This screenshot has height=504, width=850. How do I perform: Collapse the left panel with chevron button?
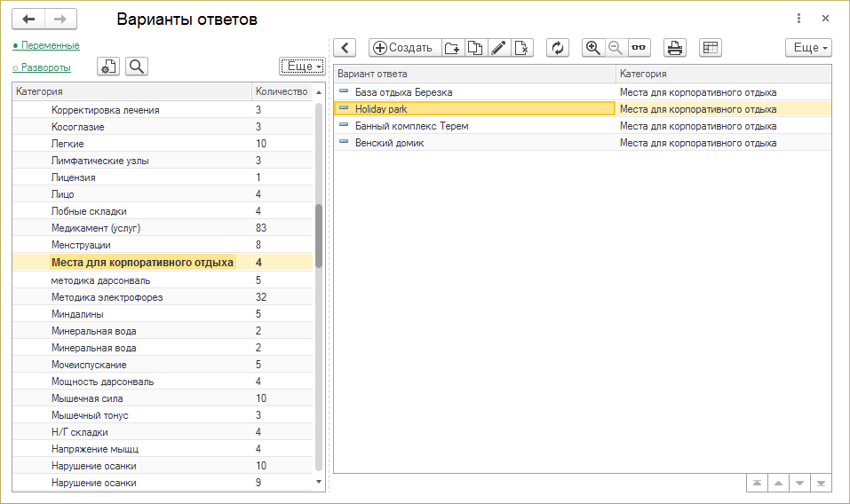pyautogui.click(x=346, y=48)
